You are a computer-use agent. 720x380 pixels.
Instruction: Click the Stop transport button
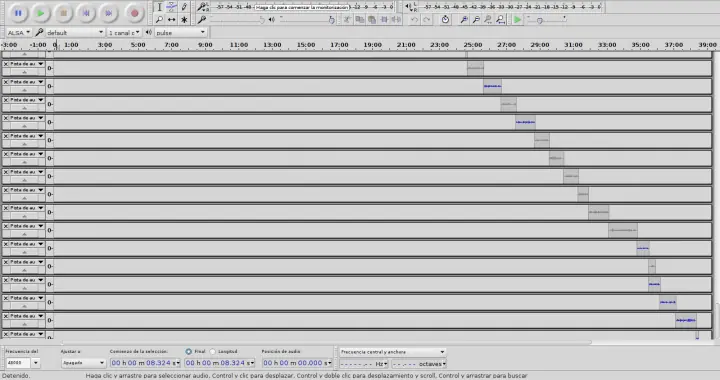[x=63, y=13]
